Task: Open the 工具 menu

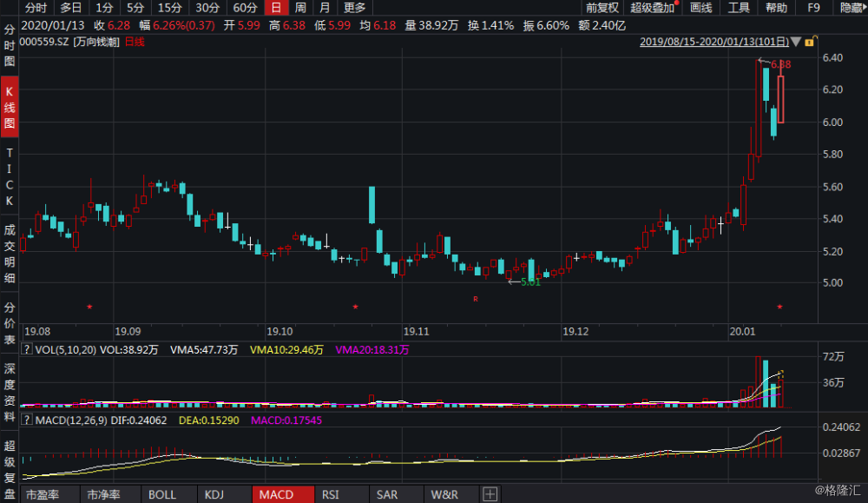Action: tap(739, 8)
